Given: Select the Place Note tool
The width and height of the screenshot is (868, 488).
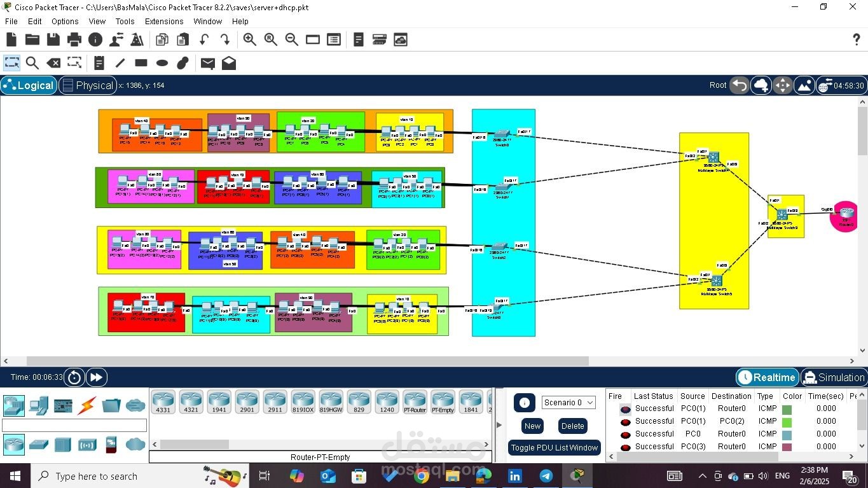Looking at the screenshot, I should coord(99,62).
